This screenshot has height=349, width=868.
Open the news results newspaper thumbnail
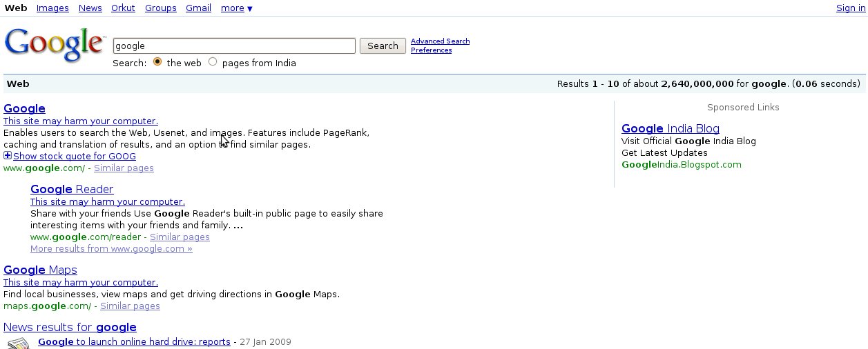[17, 343]
